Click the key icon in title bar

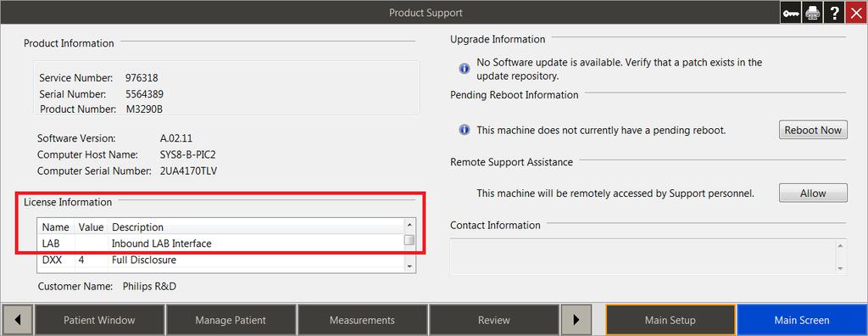(791, 12)
